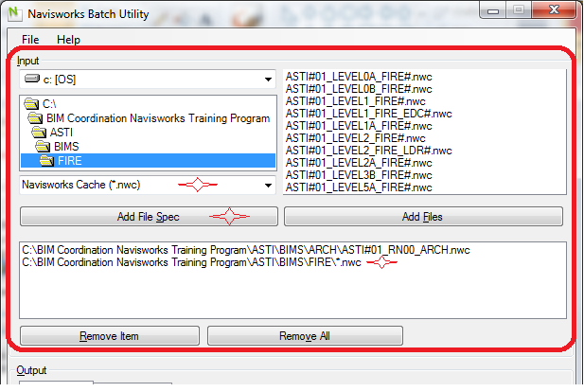Image resolution: width=584 pixels, height=392 pixels.
Task: Select BIM Coordination Navisworks Training Program folder
Action: [x=158, y=118]
